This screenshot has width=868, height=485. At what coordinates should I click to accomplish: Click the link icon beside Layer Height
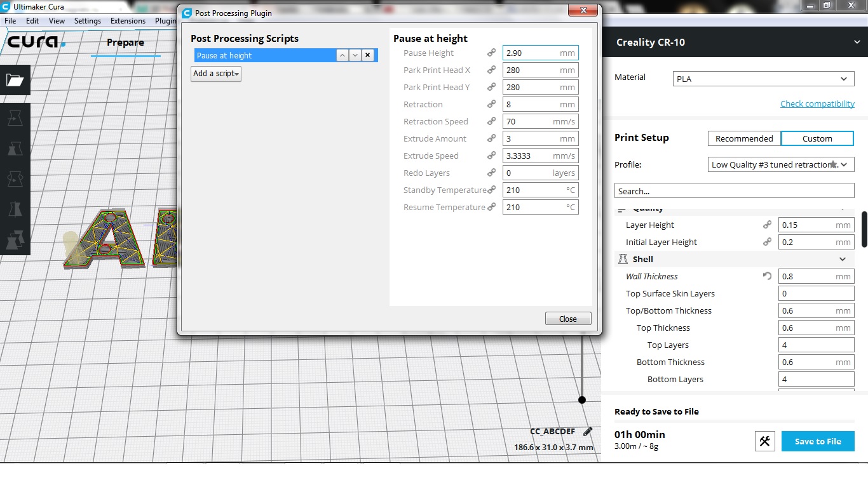[768, 225]
